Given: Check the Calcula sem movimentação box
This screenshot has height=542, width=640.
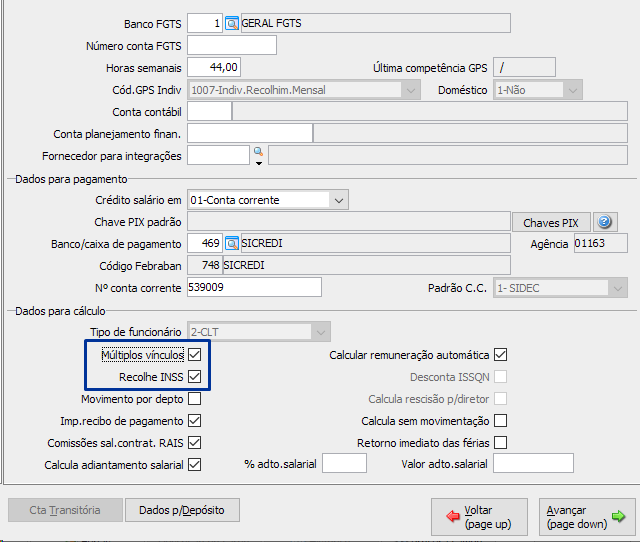Looking at the screenshot, I should (x=501, y=421).
